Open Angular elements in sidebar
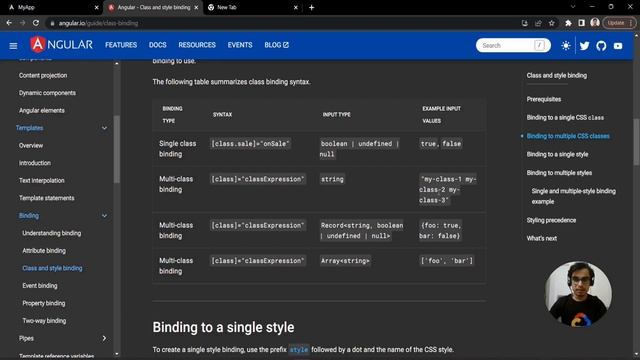 pyautogui.click(x=42, y=111)
